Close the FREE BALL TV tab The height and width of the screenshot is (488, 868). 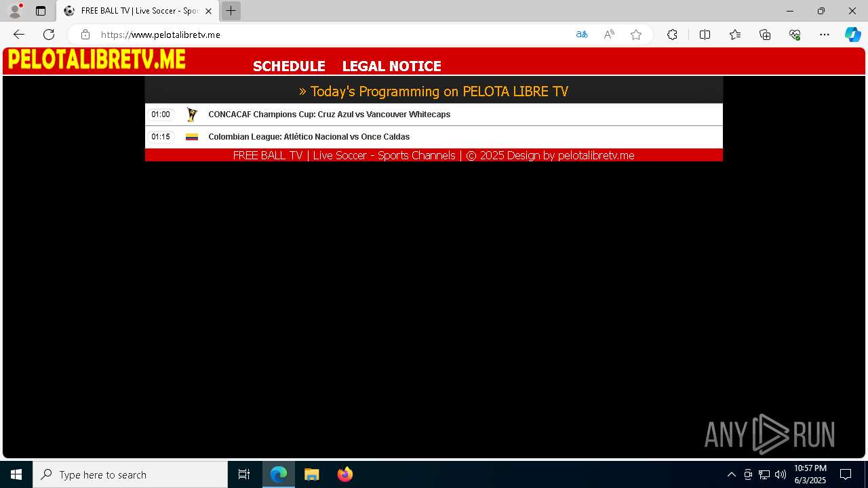coord(208,11)
